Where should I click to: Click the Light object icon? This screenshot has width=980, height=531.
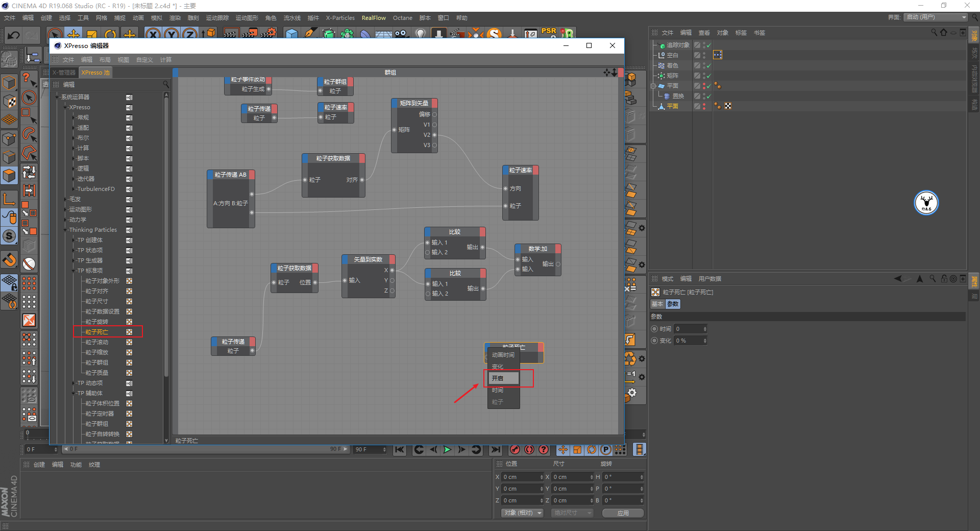coord(421,34)
